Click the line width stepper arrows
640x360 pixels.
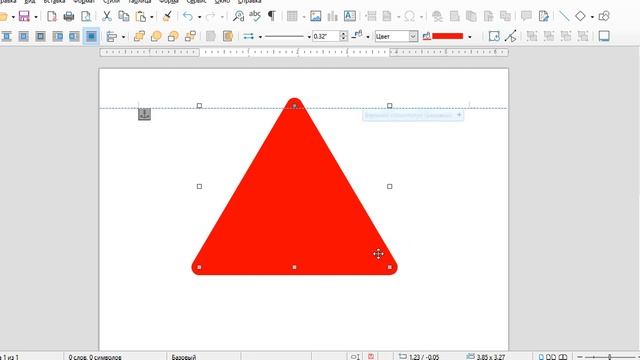click(x=343, y=36)
